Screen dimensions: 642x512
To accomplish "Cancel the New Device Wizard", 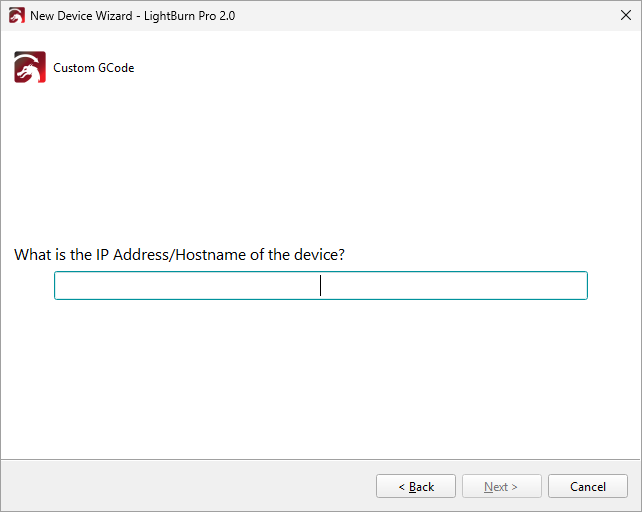I will click(588, 487).
